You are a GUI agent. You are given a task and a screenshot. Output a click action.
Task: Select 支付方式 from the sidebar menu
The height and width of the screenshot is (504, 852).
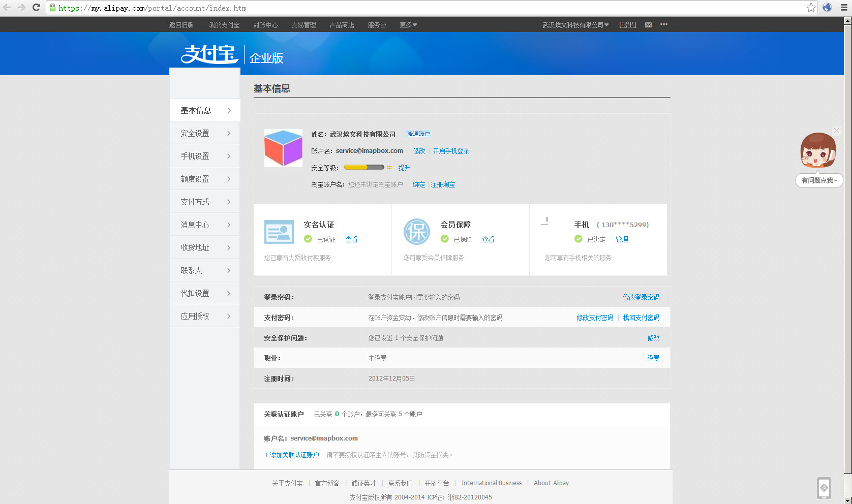205,202
